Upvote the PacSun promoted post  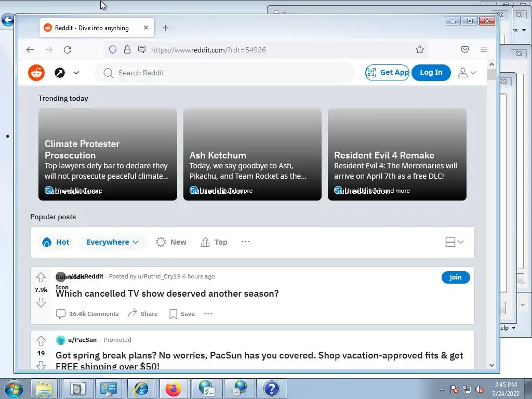pyautogui.click(x=41, y=340)
